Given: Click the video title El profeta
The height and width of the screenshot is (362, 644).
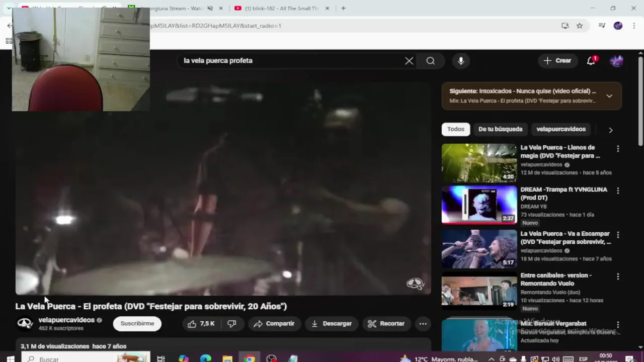Looking at the screenshot, I should click(151, 306).
